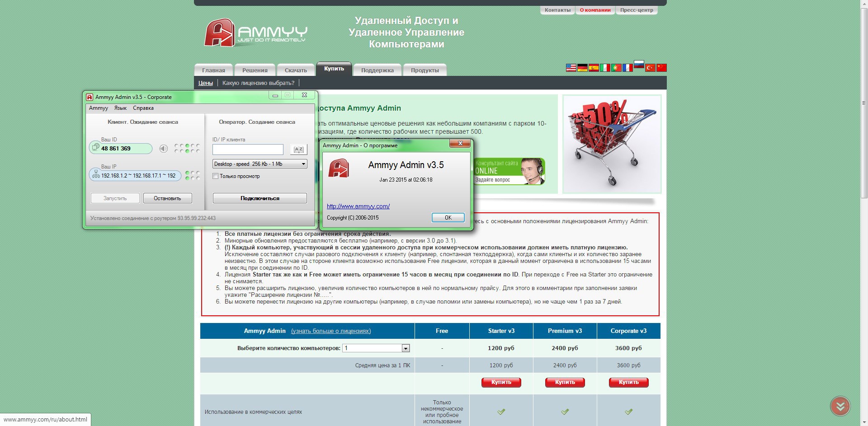Click the 1200 руб Starter price

click(x=501, y=348)
